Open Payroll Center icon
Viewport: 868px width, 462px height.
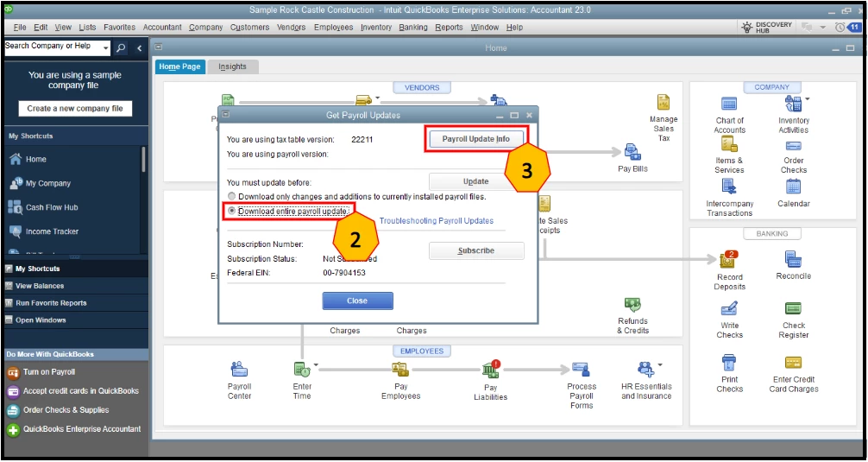(239, 369)
